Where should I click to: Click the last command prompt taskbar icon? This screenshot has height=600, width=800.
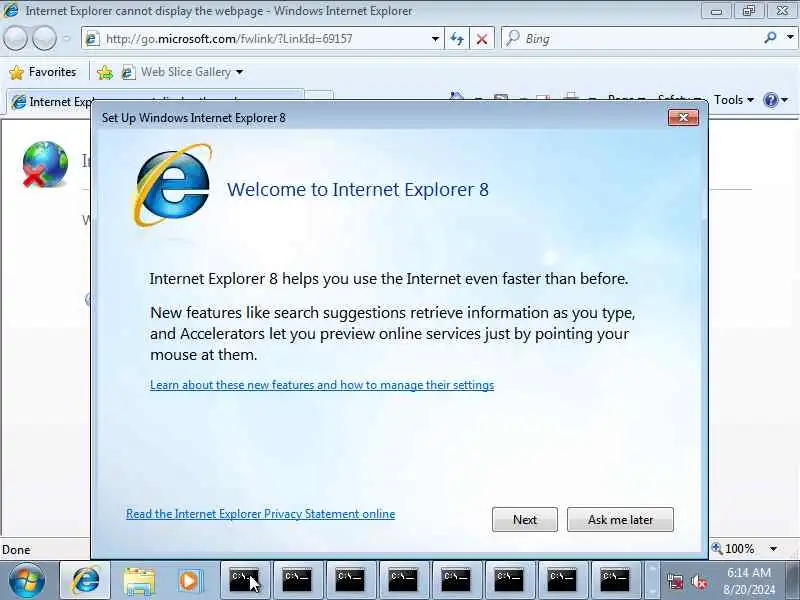tap(614, 581)
